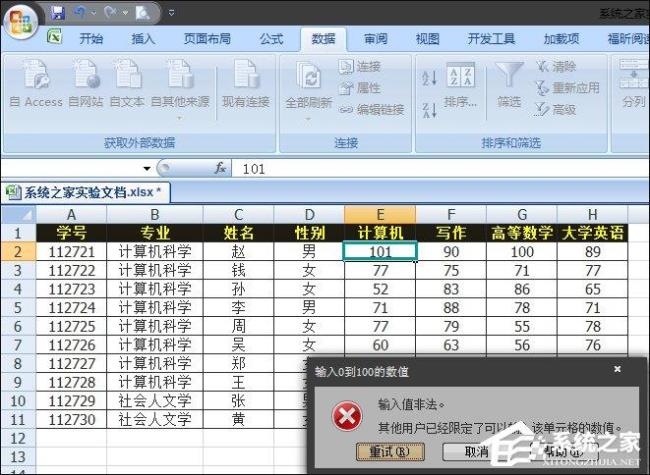The width and height of the screenshot is (650, 475).
Task: Sort descending with the Z-A arrow
Action: click(x=429, y=110)
